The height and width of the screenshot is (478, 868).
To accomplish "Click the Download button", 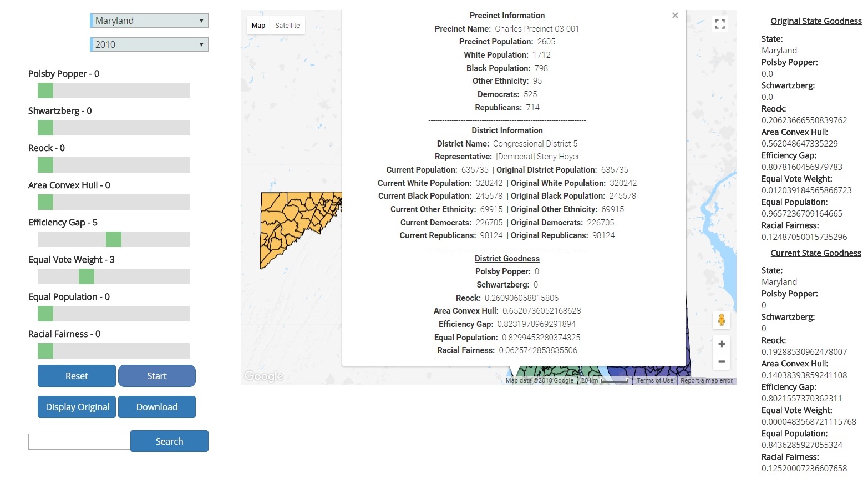I will click(157, 407).
